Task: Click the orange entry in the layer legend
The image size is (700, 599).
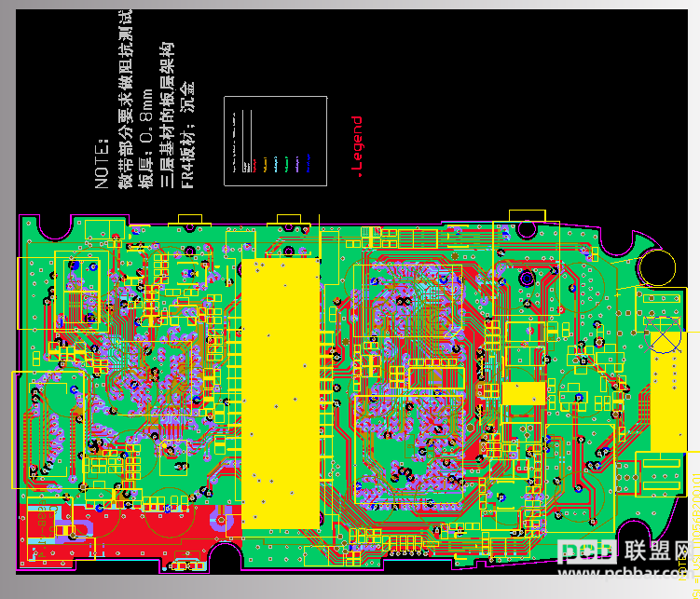Action: coord(265,165)
